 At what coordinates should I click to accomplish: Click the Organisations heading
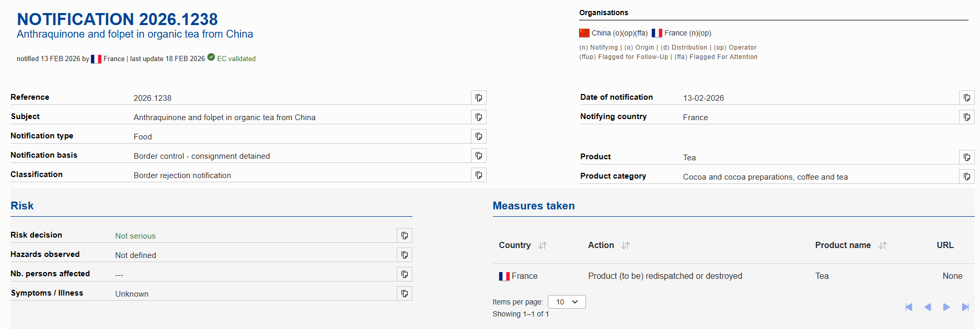click(604, 13)
